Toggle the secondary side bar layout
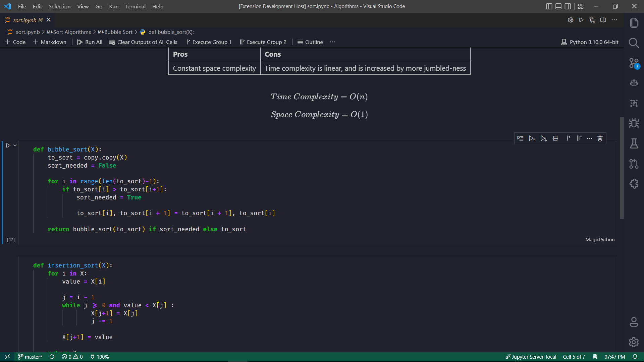The image size is (644, 362). click(568, 6)
